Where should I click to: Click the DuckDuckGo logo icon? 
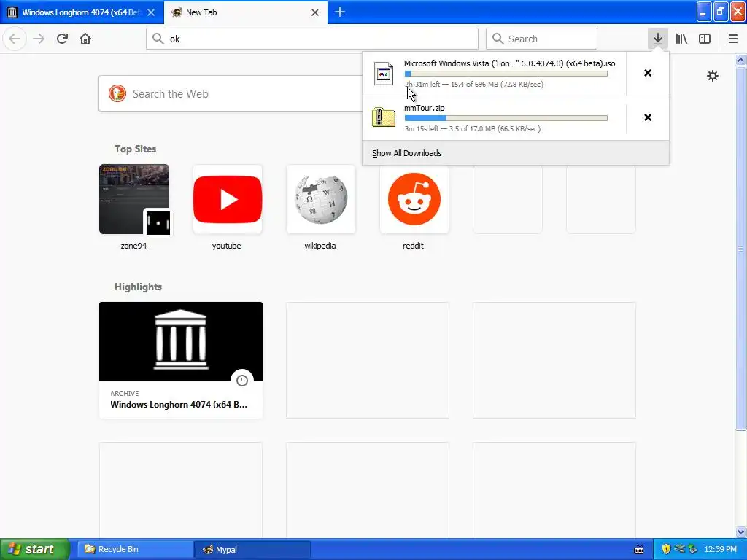tap(117, 93)
